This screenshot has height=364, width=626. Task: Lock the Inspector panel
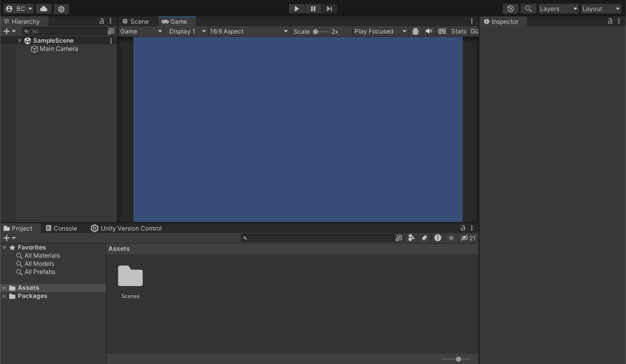click(610, 21)
